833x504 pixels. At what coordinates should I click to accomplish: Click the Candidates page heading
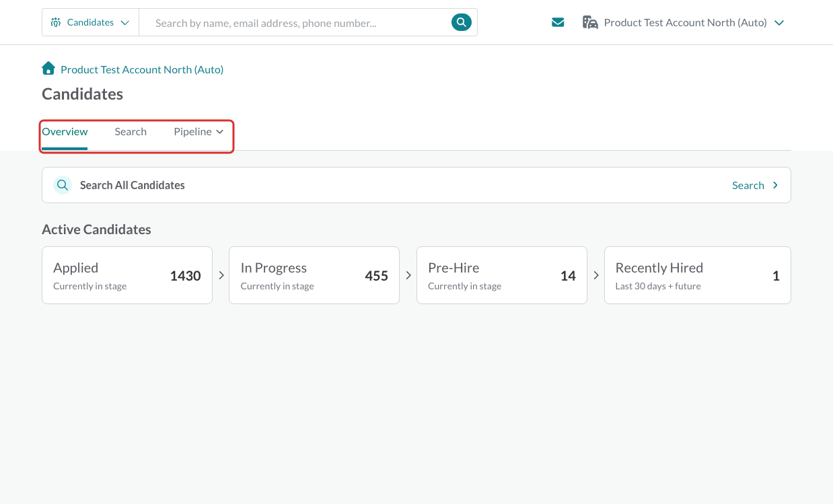point(83,94)
